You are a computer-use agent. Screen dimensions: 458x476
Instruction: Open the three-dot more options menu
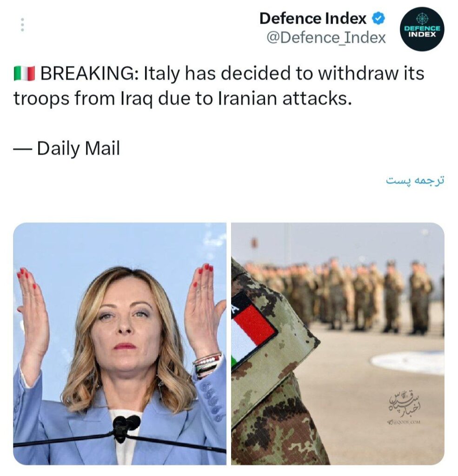coord(22,25)
